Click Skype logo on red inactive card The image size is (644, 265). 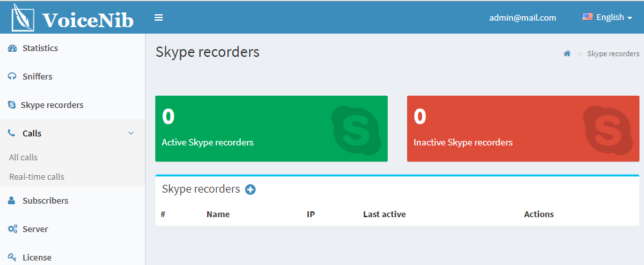[608, 130]
